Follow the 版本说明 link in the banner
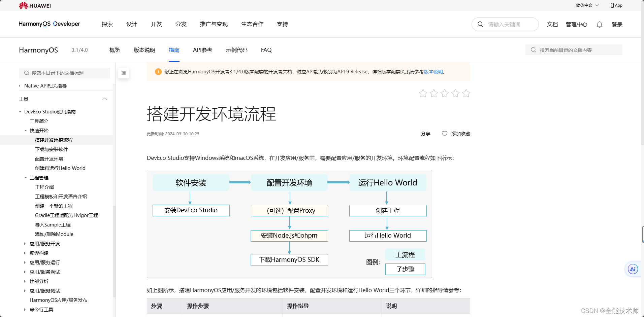Image resolution: width=644 pixels, height=317 pixels. tap(433, 72)
